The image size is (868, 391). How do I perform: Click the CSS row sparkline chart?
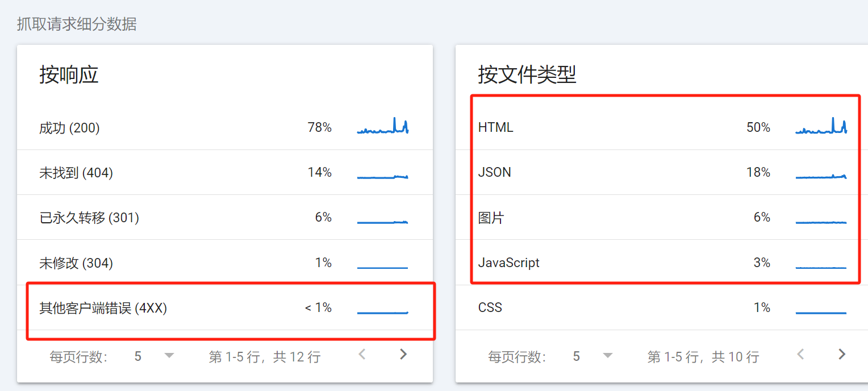pos(821,309)
